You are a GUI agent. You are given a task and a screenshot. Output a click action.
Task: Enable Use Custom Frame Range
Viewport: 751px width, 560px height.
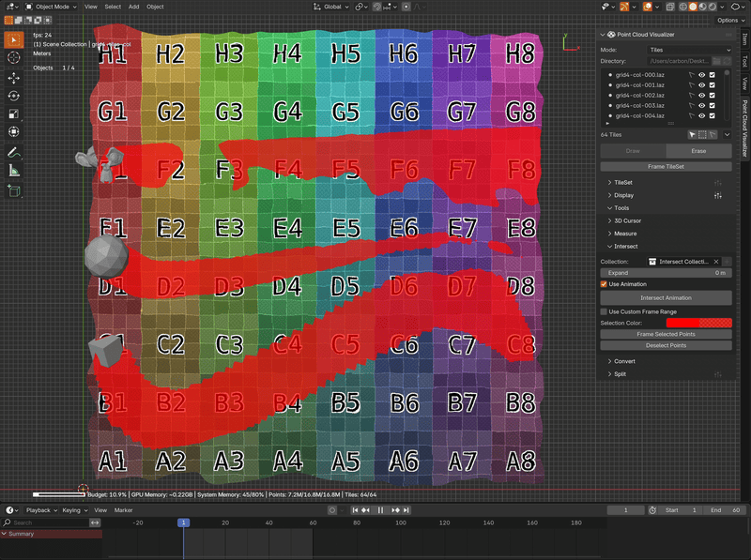(604, 311)
